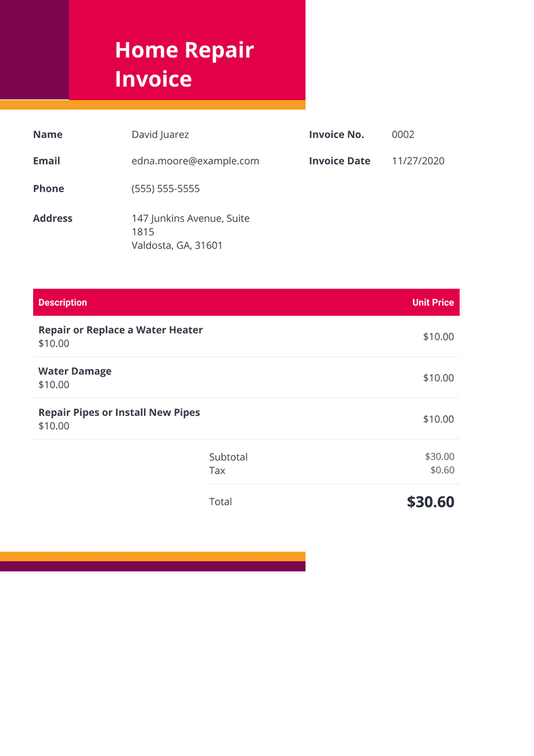Click the dark purple square in header
The height and width of the screenshot is (756, 534).
[34, 49]
